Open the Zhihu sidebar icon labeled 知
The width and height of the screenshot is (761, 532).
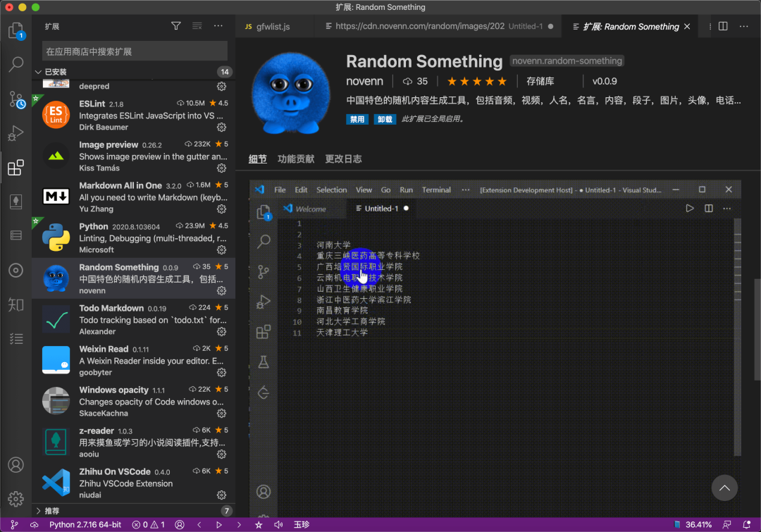tap(16, 304)
